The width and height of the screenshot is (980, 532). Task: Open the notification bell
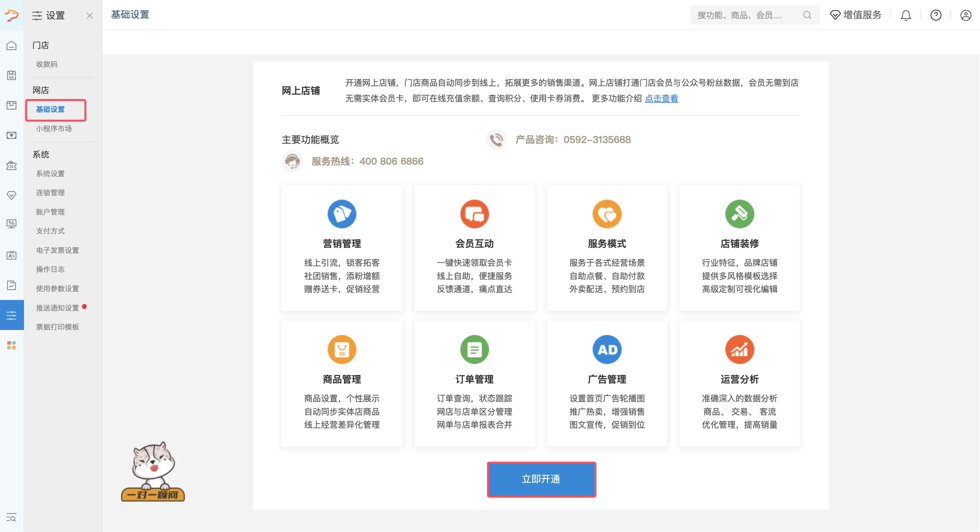(906, 15)
